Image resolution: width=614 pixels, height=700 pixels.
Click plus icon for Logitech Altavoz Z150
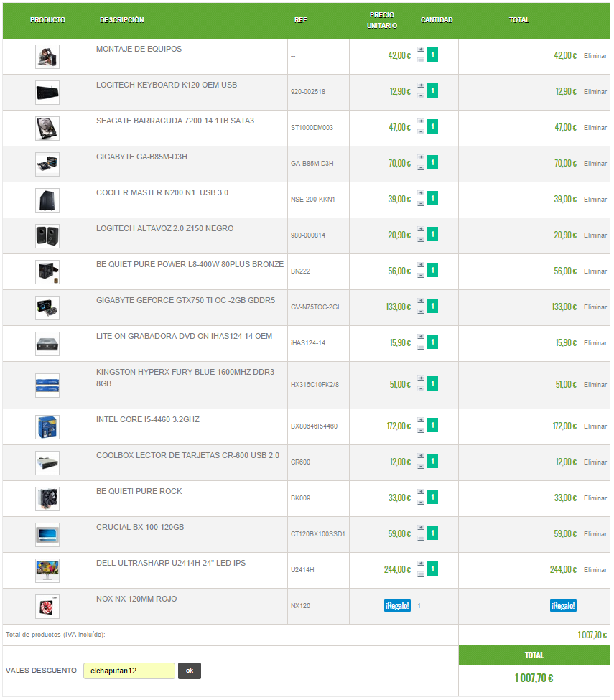(x=421, y=229)
